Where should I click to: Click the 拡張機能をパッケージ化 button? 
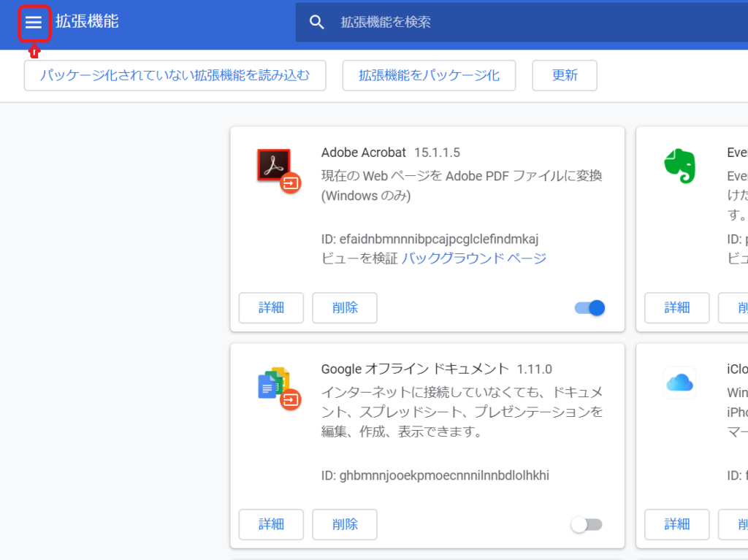click(429, 75)
